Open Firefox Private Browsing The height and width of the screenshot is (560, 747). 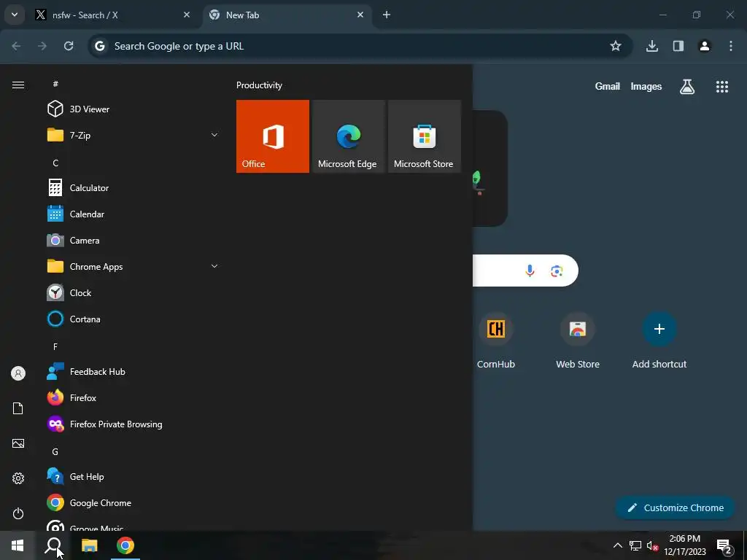point(133,424)
